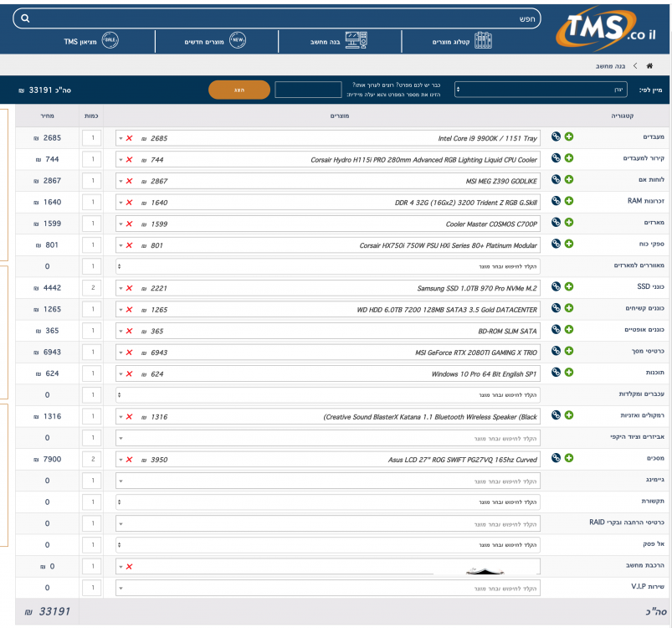Go home via the breadcrumb house icon
The image size is (672, 628).
click(x=649, y=65)
